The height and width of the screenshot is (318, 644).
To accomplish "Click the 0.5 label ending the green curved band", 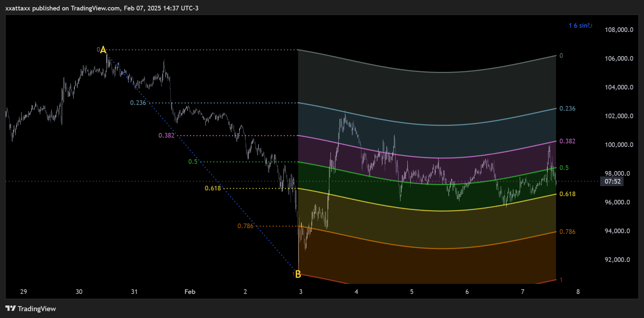I will [x=564, y=168].
